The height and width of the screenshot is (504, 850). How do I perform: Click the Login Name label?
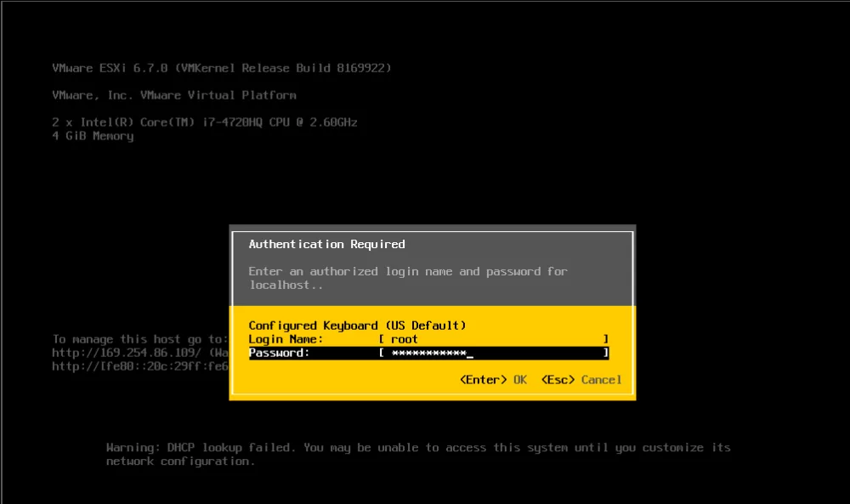[286, 339]
